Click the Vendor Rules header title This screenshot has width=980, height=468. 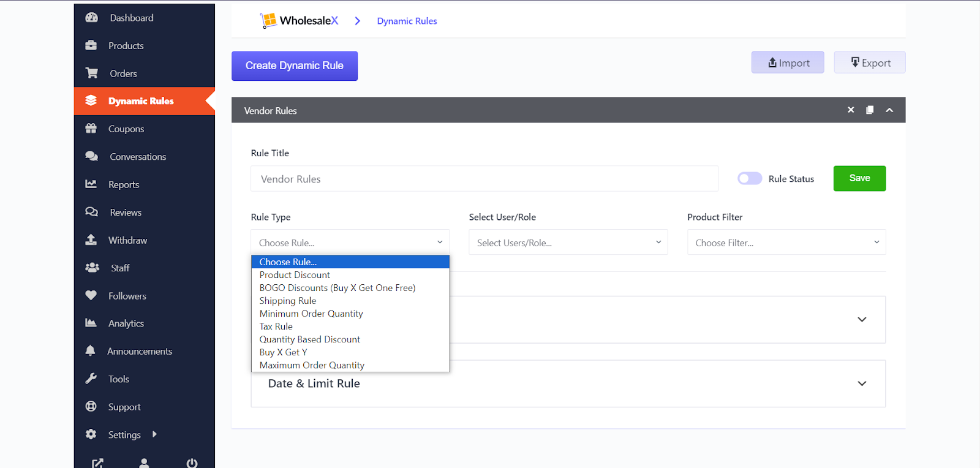click(270, 110)
